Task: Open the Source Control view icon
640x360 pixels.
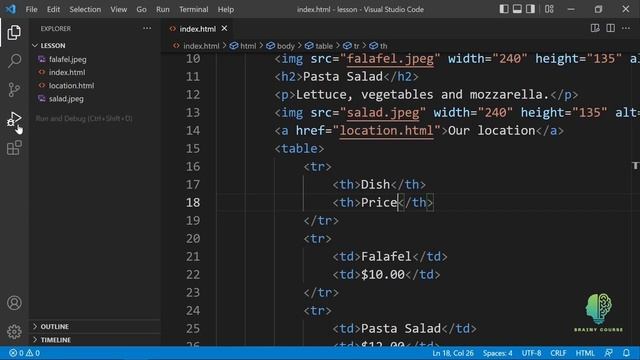Action: (x=14, y=89)
